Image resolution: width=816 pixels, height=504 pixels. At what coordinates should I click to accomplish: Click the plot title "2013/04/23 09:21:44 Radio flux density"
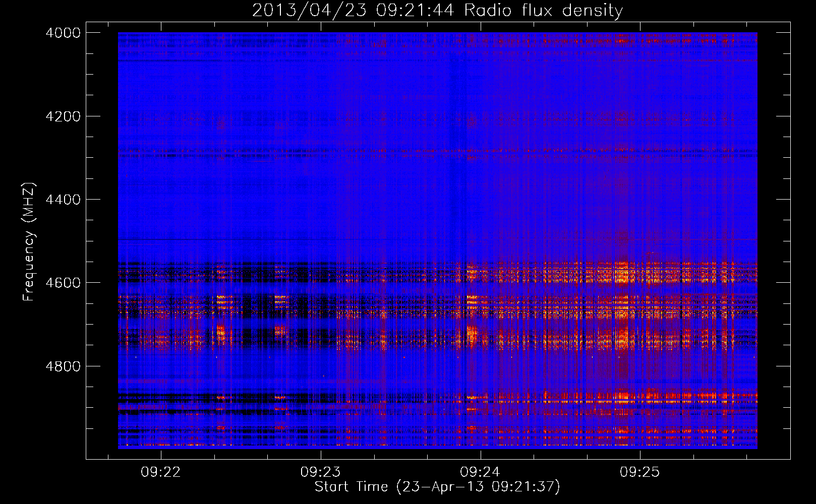point(437,10)
